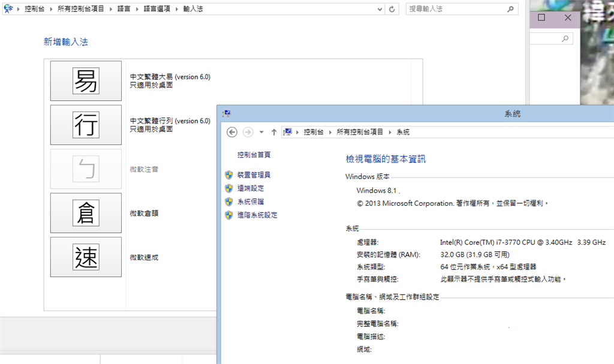This screenshot has width=614, height=364.
Task: Go back in the 系統 window
Action: pos(232,133)
